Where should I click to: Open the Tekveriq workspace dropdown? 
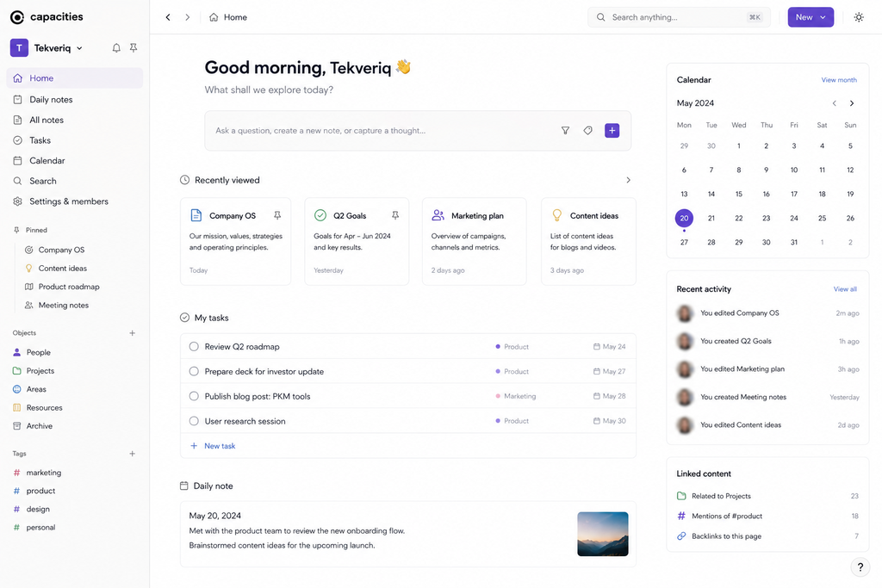[x=47, y=48]
